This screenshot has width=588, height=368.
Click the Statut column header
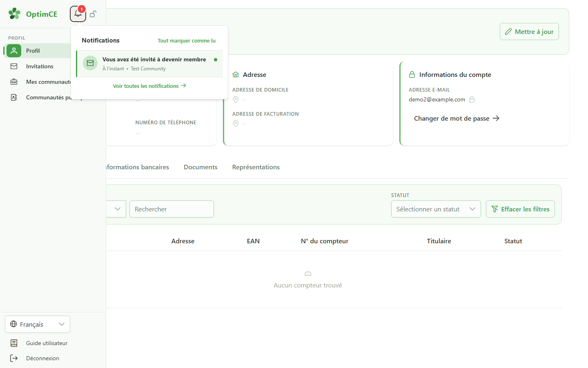point(513,241)
